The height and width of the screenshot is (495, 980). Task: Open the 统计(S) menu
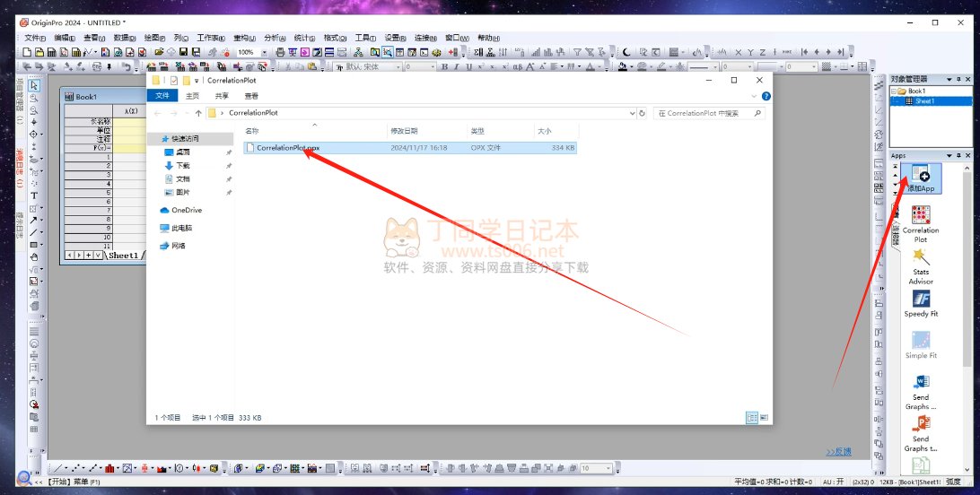(304, 38)
